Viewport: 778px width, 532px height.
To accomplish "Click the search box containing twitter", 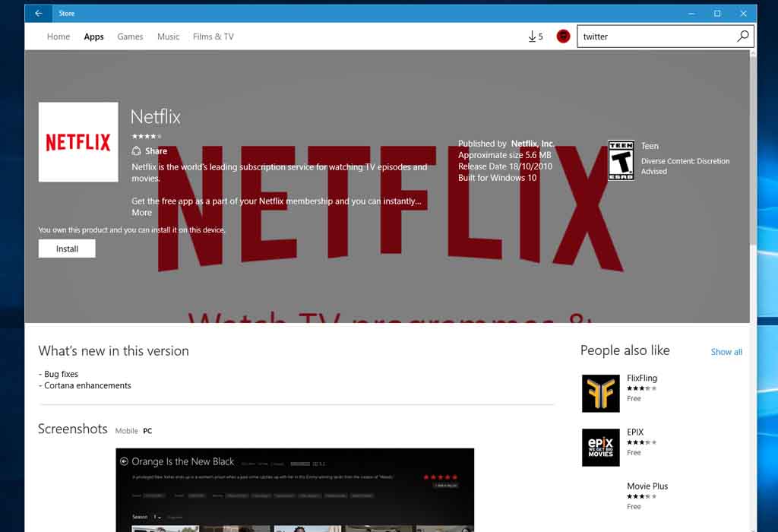I will click(x=653, y=36).
